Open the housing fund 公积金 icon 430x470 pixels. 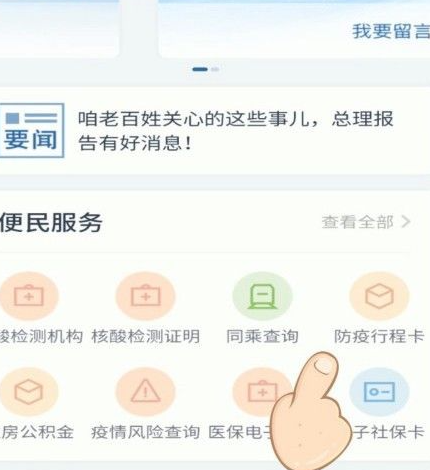29,391
